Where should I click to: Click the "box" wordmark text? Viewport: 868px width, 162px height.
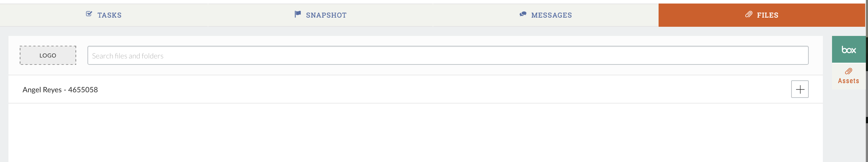tap(849, 50)
